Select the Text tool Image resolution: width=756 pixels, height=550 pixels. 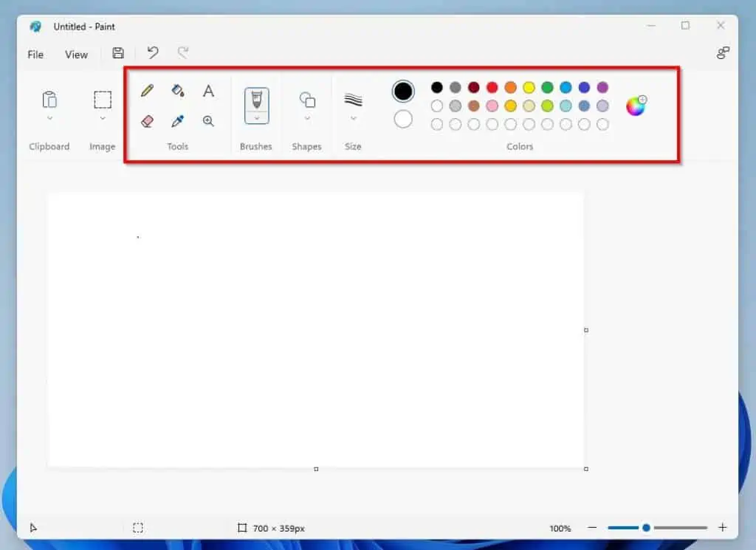pos(209,91)
